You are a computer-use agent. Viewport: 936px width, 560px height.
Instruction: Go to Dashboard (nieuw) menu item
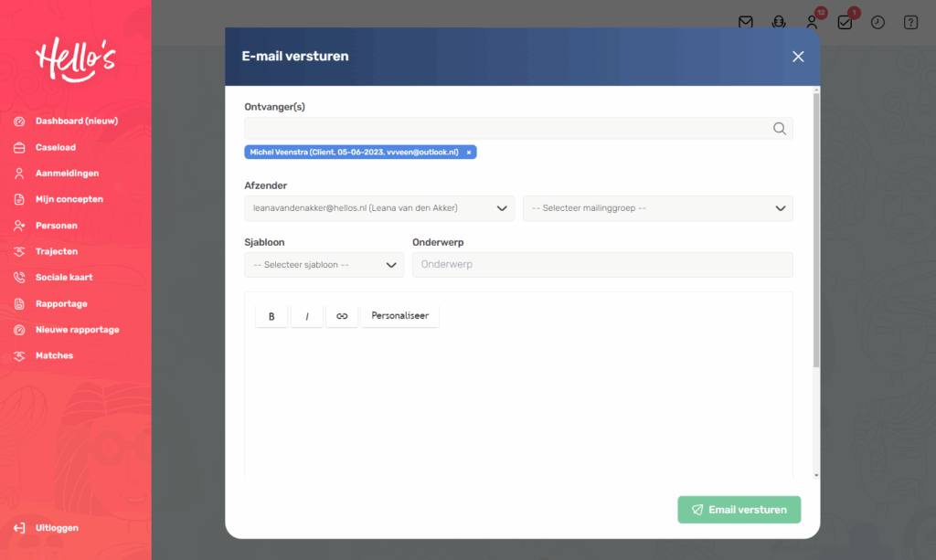[x=77, y=122]
